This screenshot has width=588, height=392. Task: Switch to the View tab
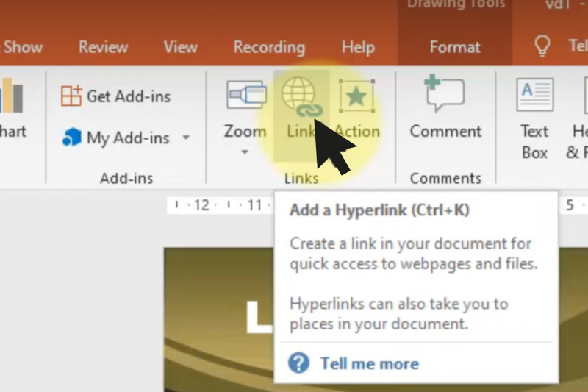coord(180,47)
